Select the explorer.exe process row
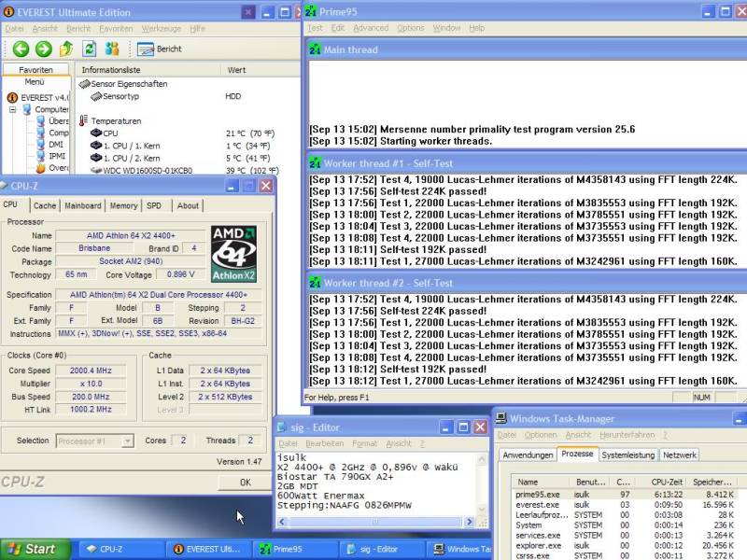This screenshot has width=747, height=560. pyautogui.click(x=625, y=545)
